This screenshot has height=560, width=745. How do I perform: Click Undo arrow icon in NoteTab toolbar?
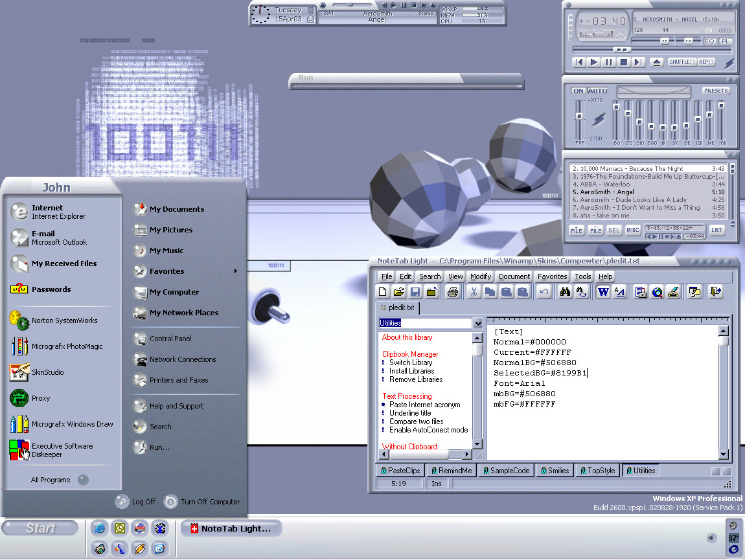[x=544, y=292]
